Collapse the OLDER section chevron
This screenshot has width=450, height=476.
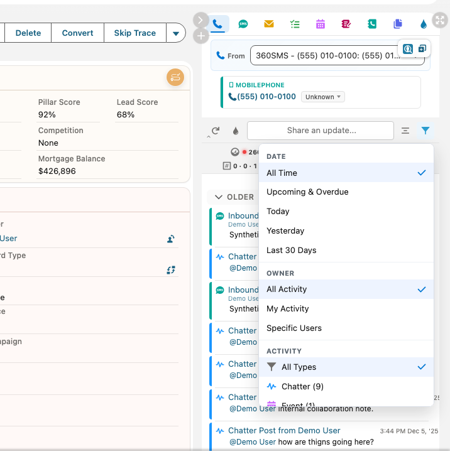pos(219,197)
